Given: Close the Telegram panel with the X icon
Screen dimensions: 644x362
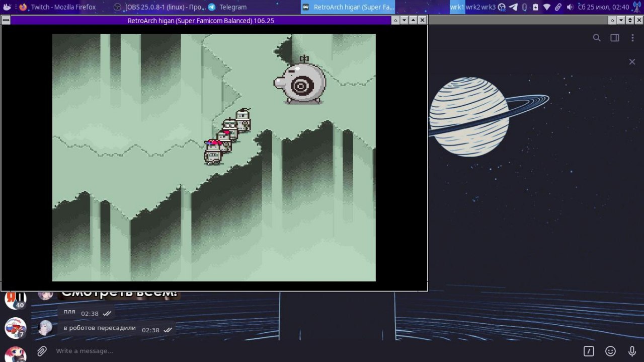Looking at the screenshot, I should 632,61.
